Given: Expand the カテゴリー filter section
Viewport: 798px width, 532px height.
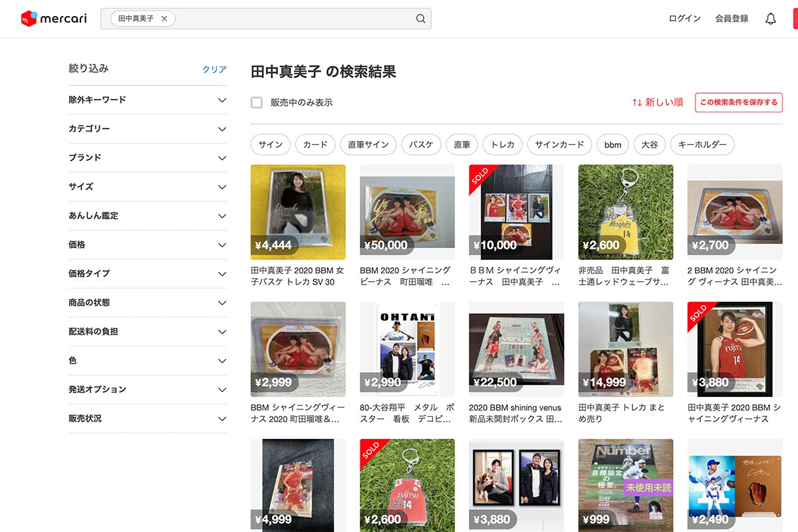Looking at the screenshot, I should 222,129.
